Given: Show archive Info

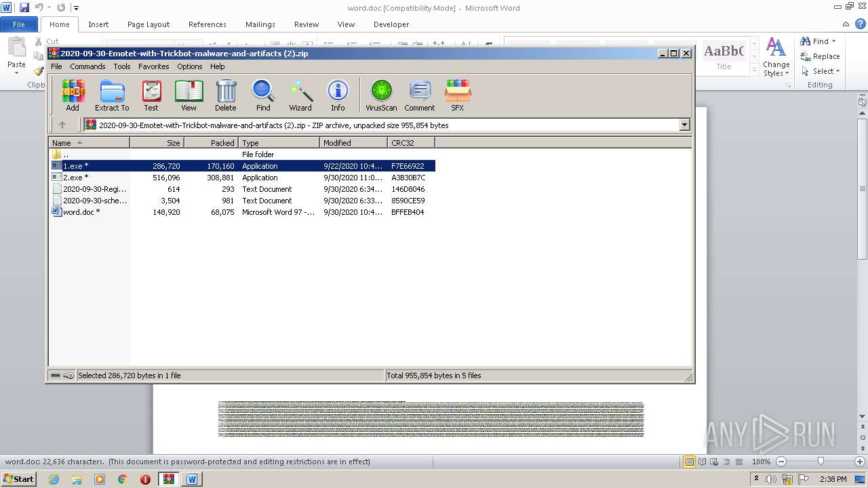Looking at the screenshot, I should [x=338, y=95].
